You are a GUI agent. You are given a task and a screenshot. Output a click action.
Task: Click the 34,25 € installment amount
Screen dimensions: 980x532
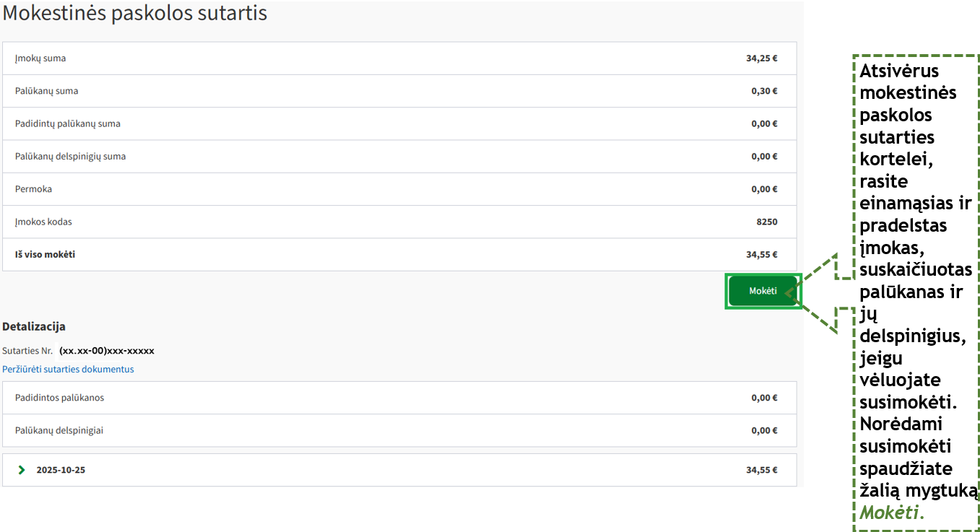tap(761, 58)
